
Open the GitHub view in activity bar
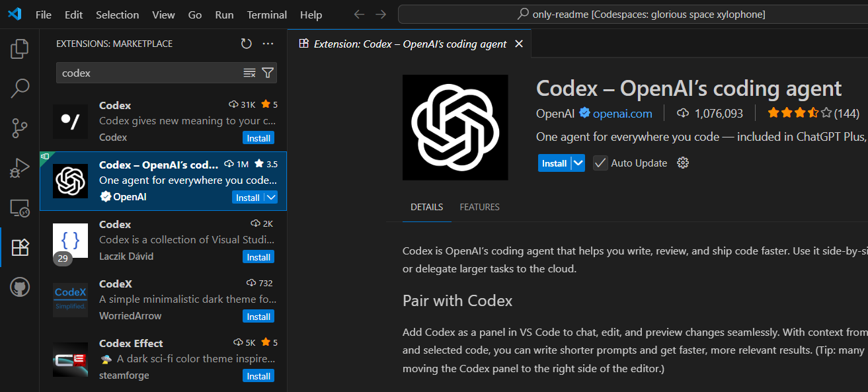pos(20,288)
